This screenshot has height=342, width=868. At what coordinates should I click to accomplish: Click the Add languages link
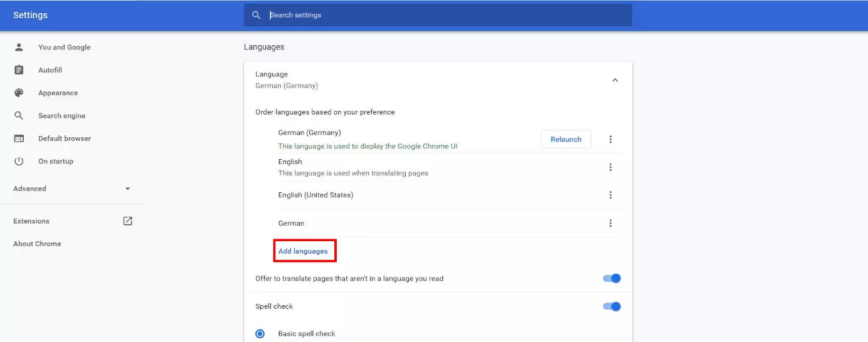[x=303, y=251]
